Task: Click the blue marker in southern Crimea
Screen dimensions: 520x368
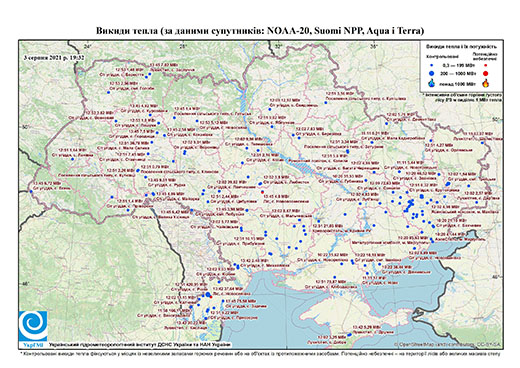Action: coord(349,334)
